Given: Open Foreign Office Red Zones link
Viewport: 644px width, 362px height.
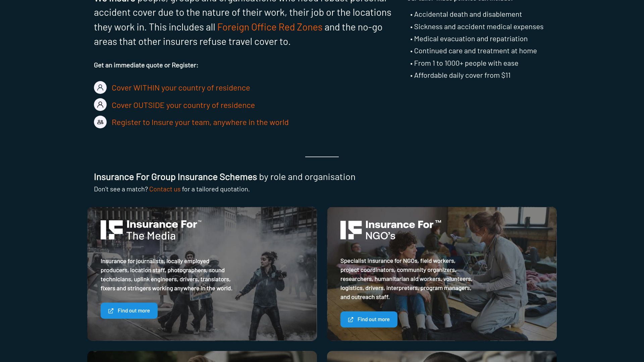Looking at the screenshot, I should (270, 27).
